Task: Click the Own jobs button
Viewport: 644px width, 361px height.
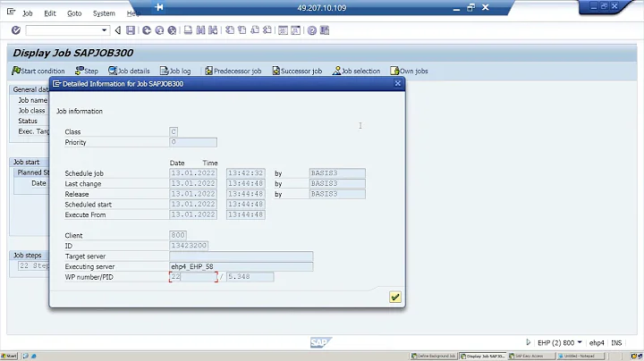Action: [409, 71]
